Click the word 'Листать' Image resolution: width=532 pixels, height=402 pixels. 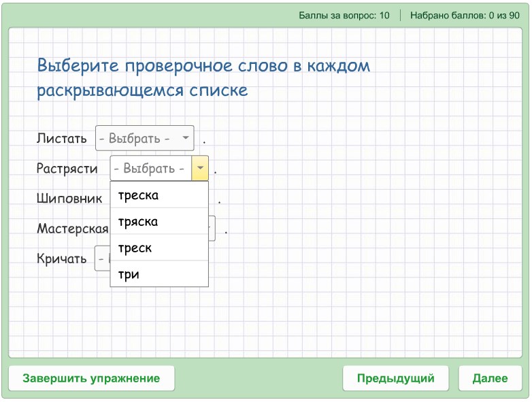[62, 139]
